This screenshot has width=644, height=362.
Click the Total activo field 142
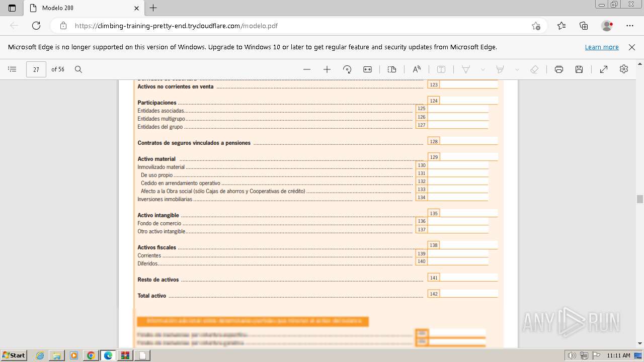tap(468, 294)
